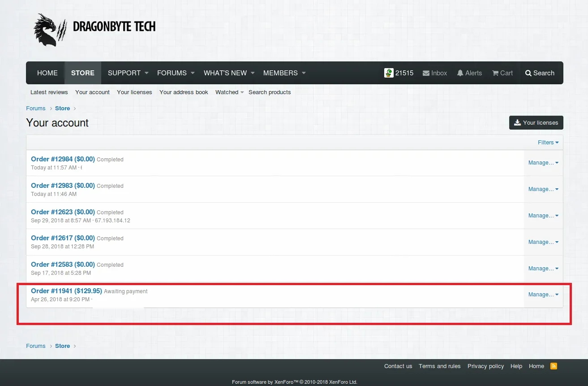The width and height of the screenshot is (588, 386).
Task: Expand the WHAT'S NEW dropdown arrow
Action: (253, 73)
